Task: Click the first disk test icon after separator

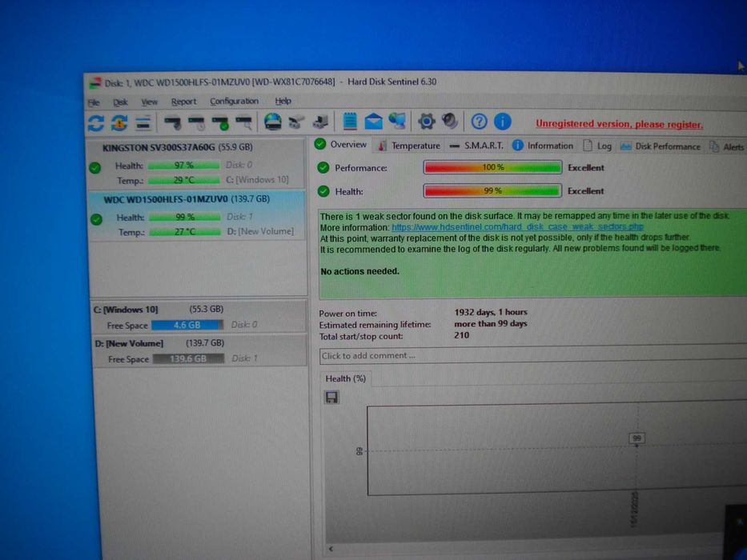Action: tap(173, 123)
